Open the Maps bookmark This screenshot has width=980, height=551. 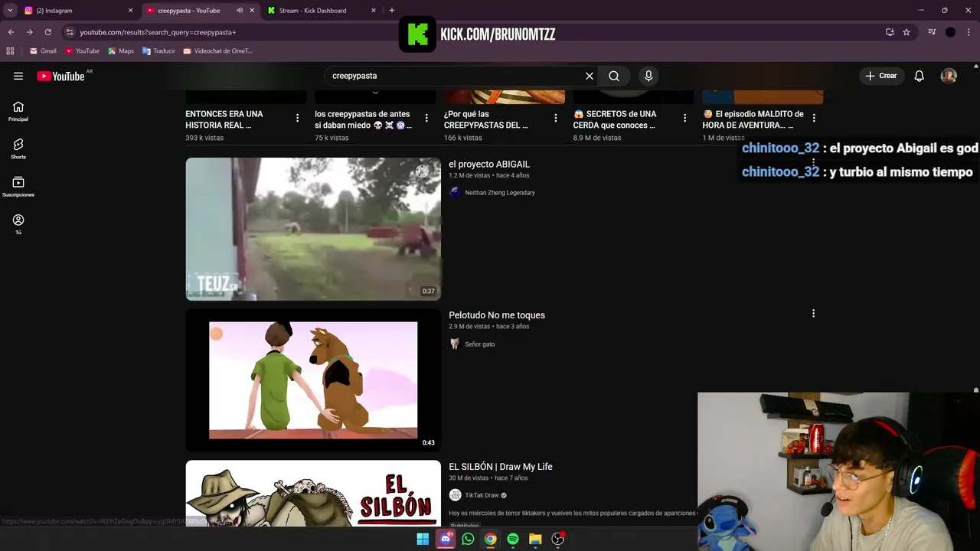(121, 51)
